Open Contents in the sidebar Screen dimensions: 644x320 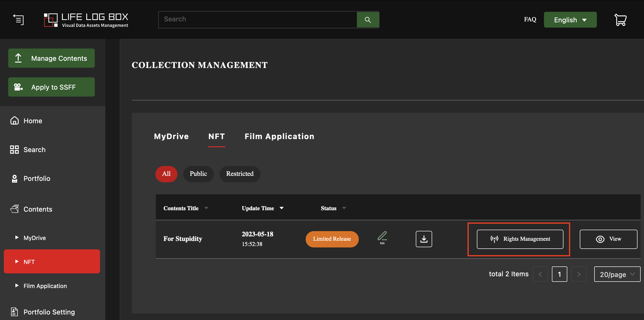pyautogui.click(x=31, y=209)
